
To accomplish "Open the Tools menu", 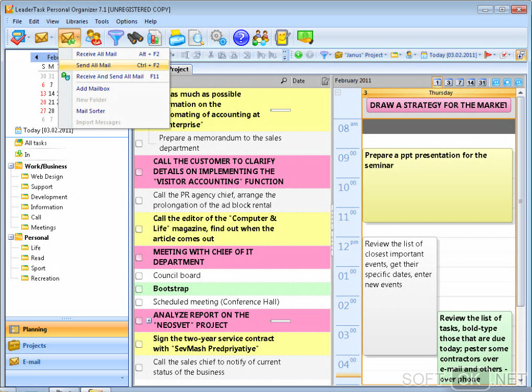I will (x=102, y=21).
